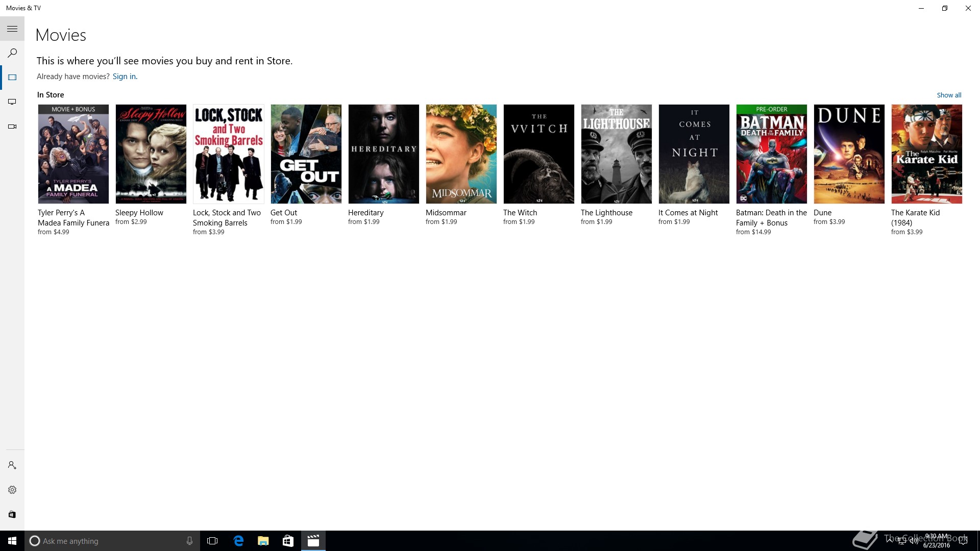Image resolution: width=980 pixels, height=551 pixels.
Task: Restore down the Movies & TV window
Action: [x=945, y=8]
